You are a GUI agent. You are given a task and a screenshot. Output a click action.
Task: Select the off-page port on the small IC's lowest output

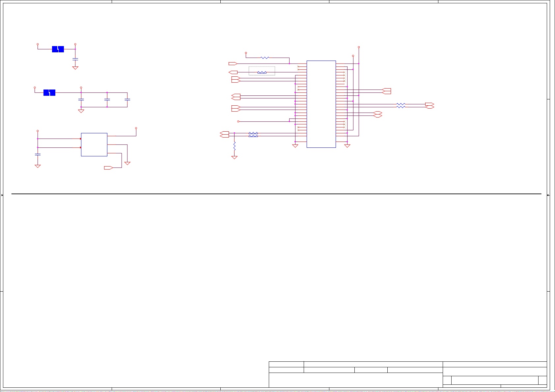coord(108,168)
